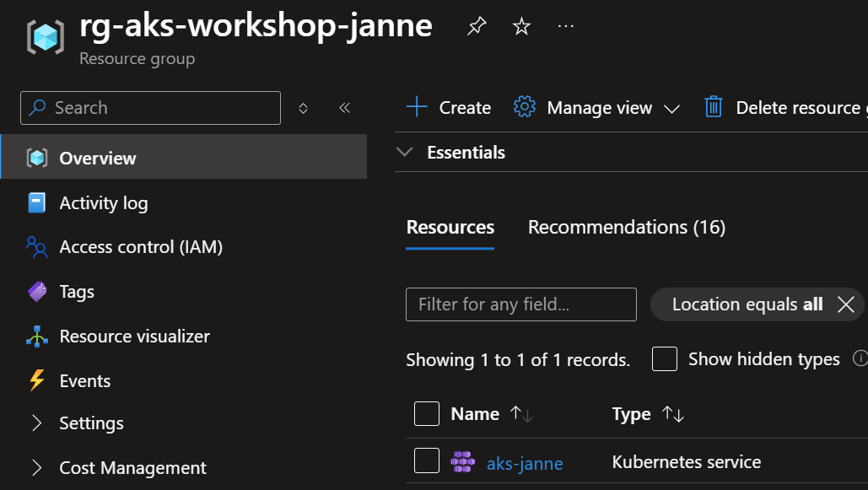Image resolution: width=868 pixels, height=490 pixels.
Task: Click the Activity log book icon
Action: tap(37, 202)
